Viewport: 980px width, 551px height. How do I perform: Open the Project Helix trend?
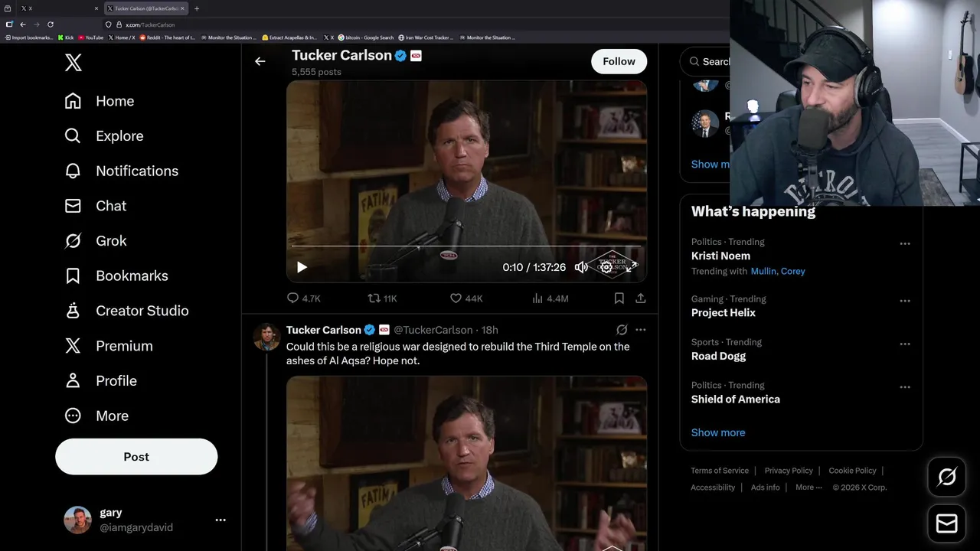click(x=724, y=312)
